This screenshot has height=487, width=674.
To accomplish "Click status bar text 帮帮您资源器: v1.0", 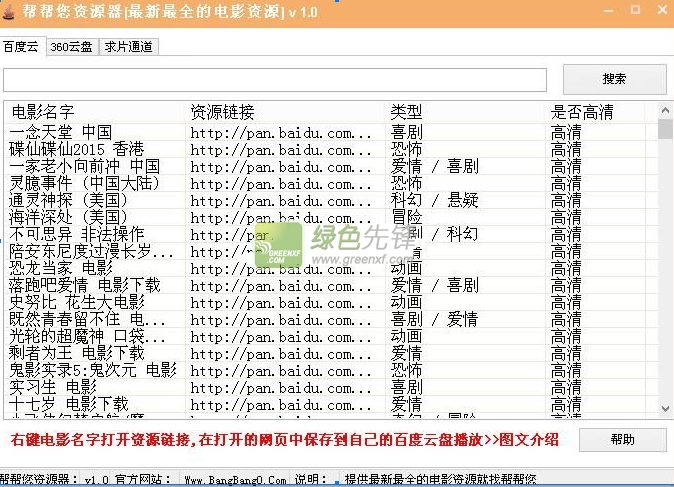I will [x=54, y=480].
